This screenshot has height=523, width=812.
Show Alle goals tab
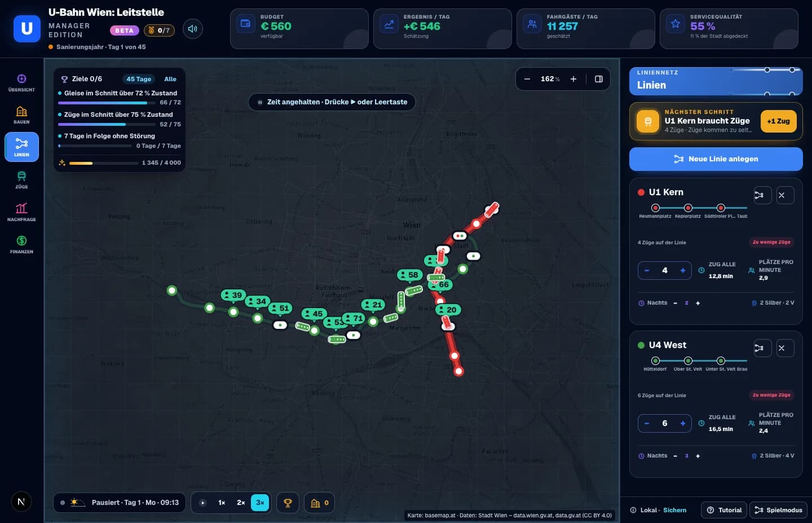click(170, 79)
